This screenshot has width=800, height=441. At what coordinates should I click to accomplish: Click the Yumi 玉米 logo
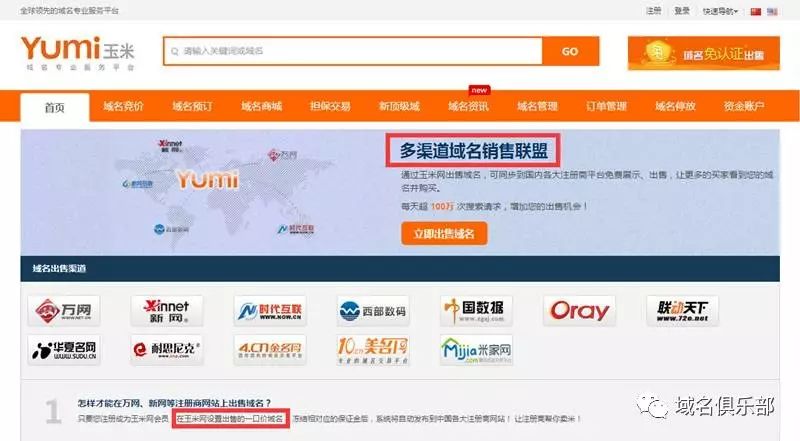coord(78,53)
